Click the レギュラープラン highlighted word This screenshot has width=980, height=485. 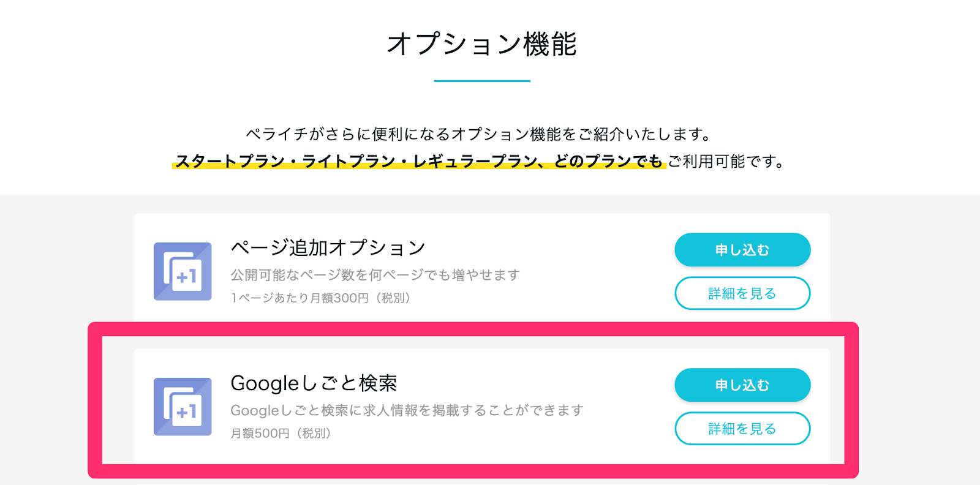point(475,162)
